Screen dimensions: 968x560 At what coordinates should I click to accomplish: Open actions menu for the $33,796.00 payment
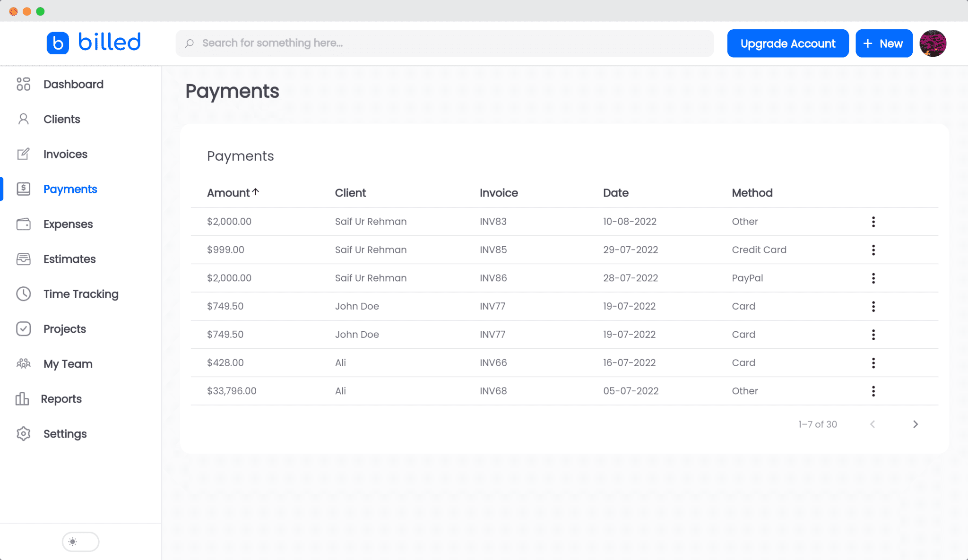873,391
